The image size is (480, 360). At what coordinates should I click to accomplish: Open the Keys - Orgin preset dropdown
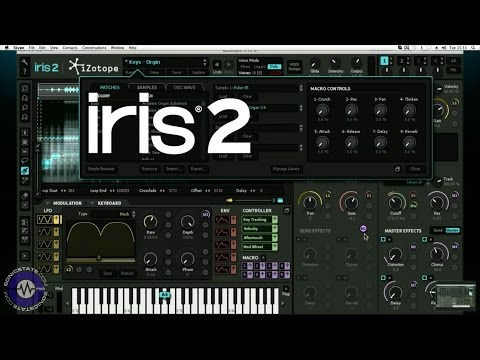165,62
